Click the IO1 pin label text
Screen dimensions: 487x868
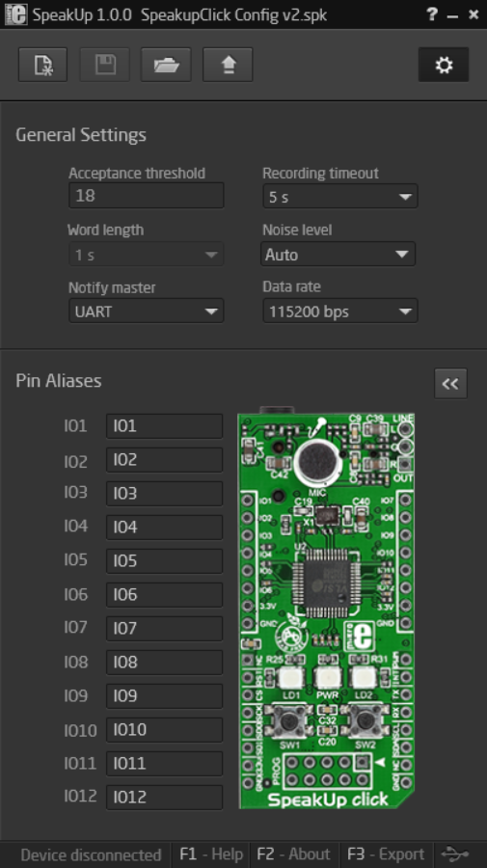pos(75,425)
